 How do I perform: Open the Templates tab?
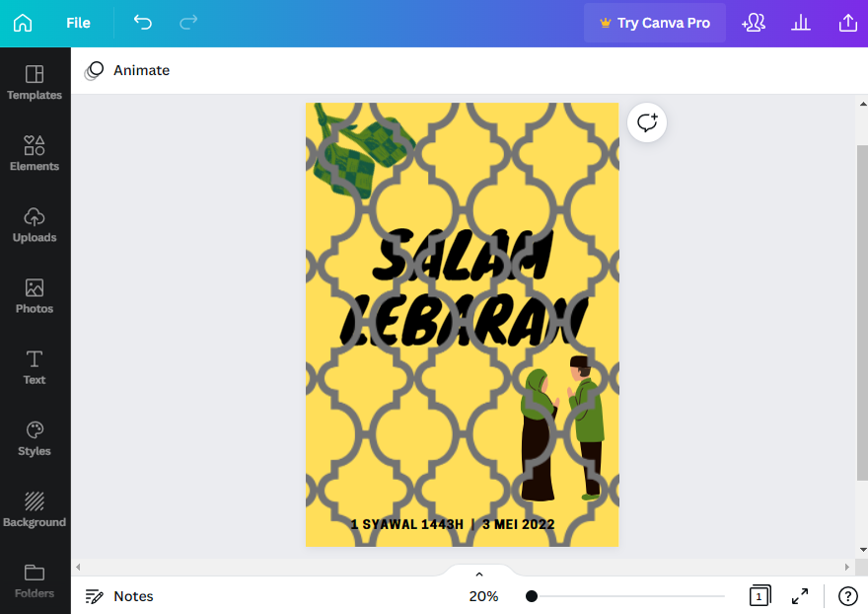[35, 83]
